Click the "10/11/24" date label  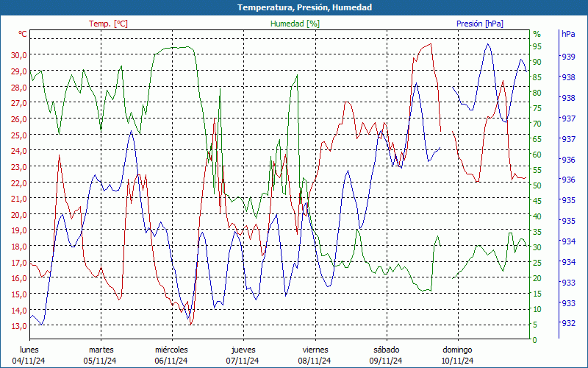point(457,361)
